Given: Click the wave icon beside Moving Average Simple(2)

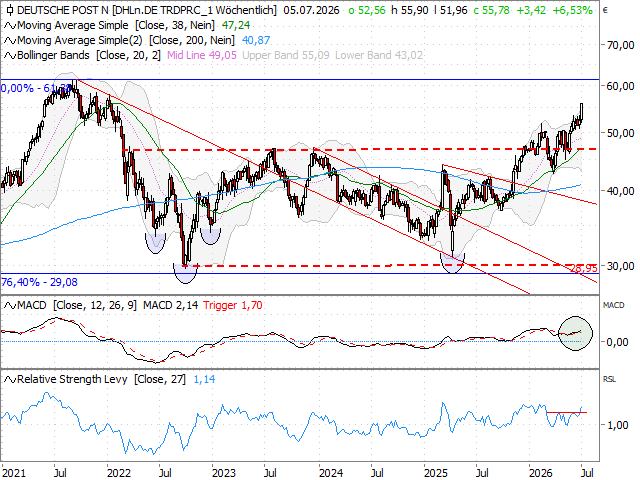Looking at the screenshot, I should [10, 41].
